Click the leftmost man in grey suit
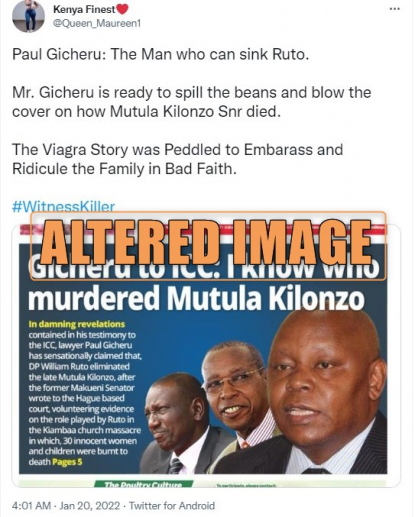The width and height of the screenshot is (415, 517). coord(175,422)
